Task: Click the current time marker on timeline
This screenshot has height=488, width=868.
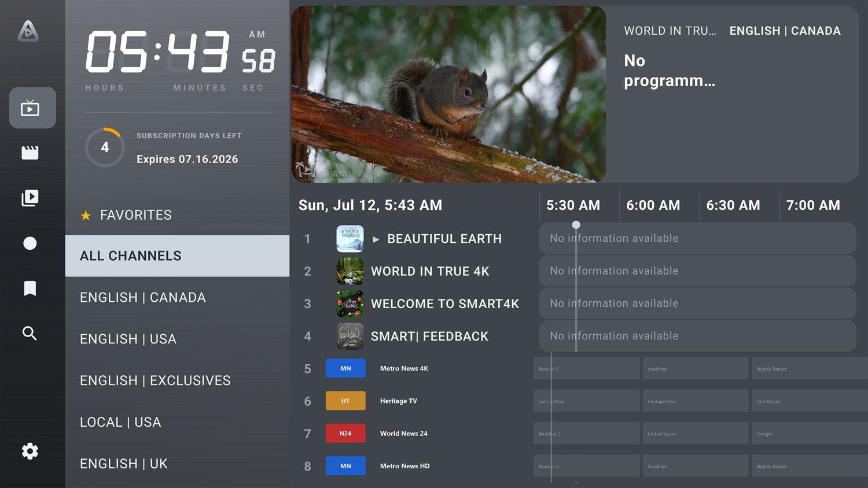Action: pos(576,225)
